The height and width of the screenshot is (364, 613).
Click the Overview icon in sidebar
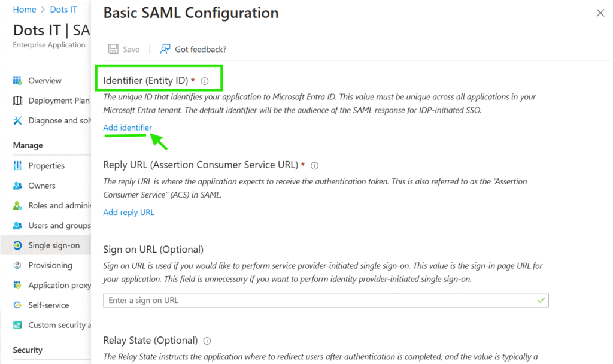pyautogui.click(x=17, y=81)
